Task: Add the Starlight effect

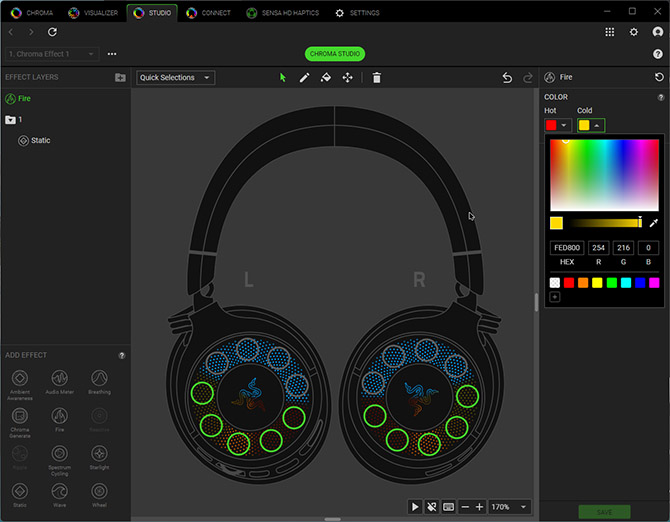Action: tap(99, 457)
